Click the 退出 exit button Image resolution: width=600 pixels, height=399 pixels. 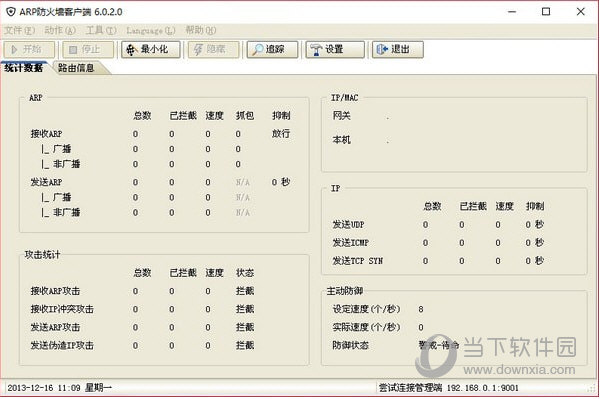pyautogui.click(x=398, y=50)
